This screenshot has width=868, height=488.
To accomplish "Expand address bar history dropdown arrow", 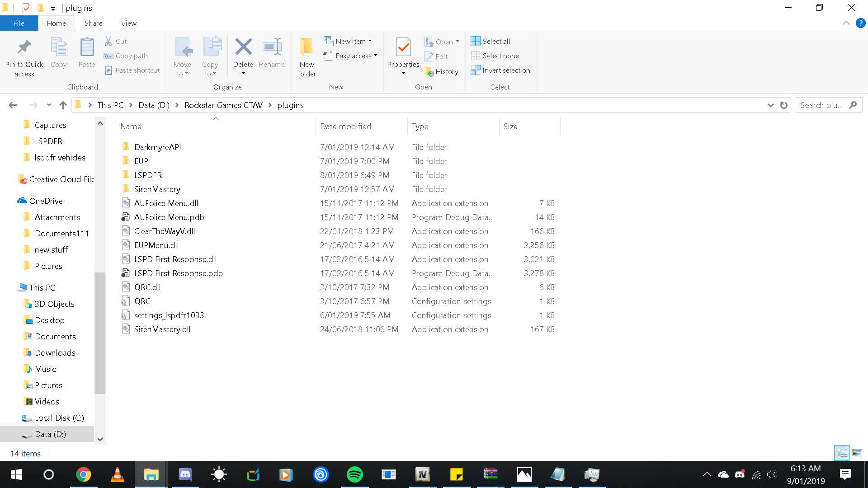I will pyautogui.click(x=770, y=105).
